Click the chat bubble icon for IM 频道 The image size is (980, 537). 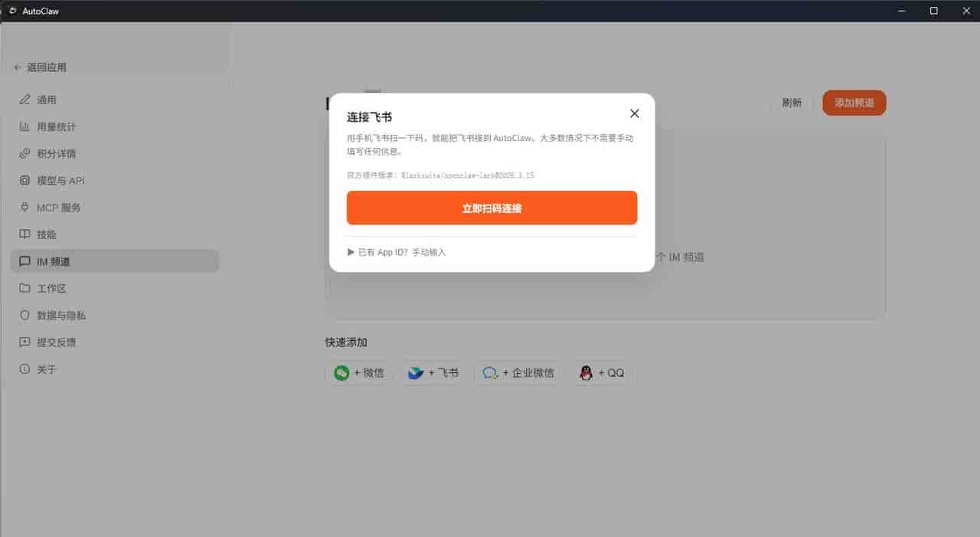[24, 261]
